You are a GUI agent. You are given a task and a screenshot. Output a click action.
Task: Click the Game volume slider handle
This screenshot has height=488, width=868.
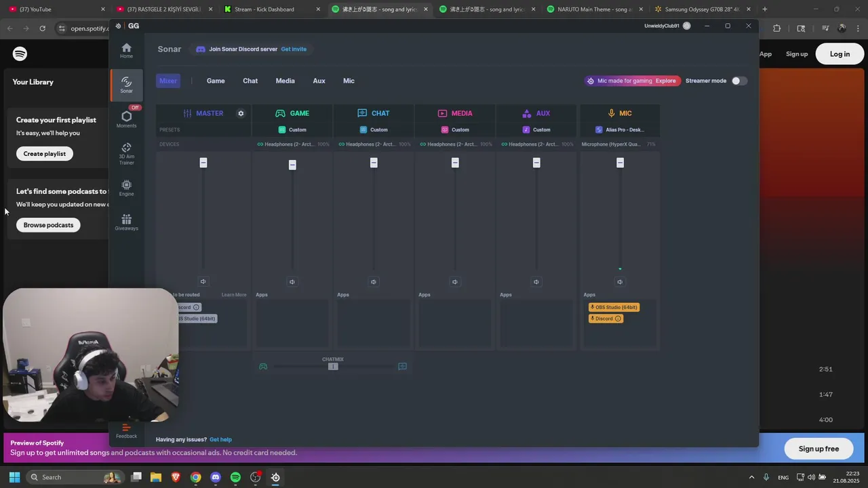click(292, 165)
